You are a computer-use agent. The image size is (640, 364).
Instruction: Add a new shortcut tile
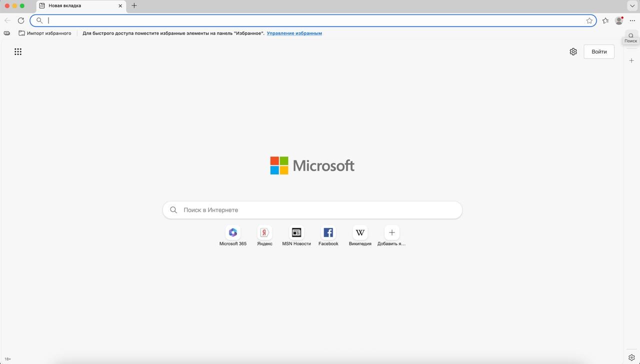[x=391, y=235]
